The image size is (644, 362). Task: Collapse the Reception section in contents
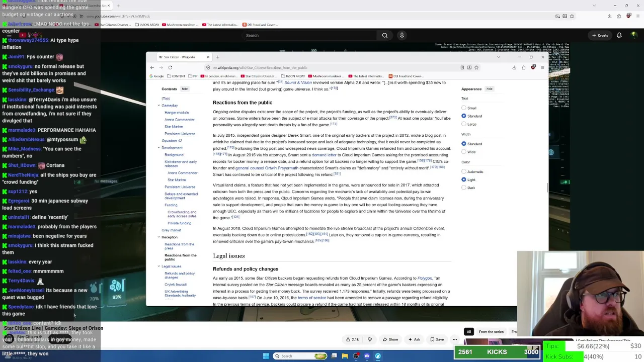(x=158, y=237)
